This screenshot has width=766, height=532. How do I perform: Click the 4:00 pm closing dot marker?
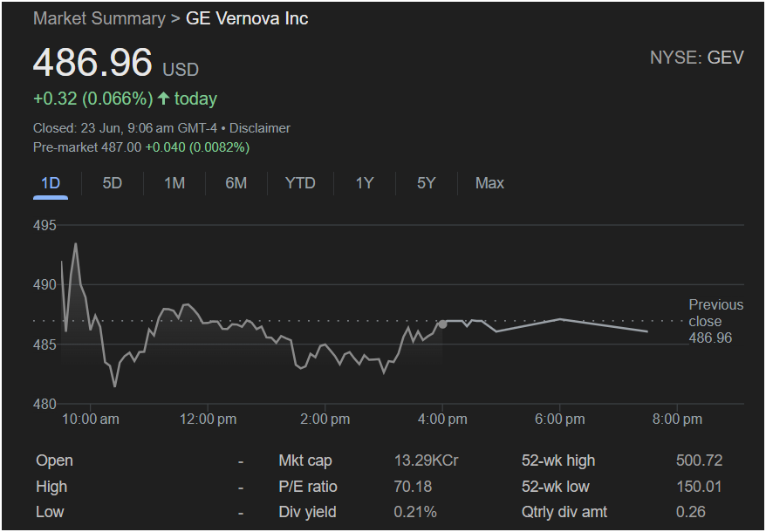pyautogui.click(x=442, y=324)
